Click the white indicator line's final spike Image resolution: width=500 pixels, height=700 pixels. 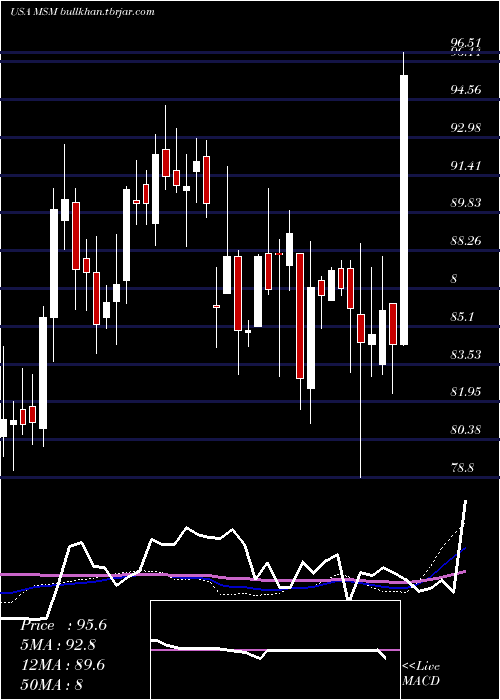coord(461,546)
